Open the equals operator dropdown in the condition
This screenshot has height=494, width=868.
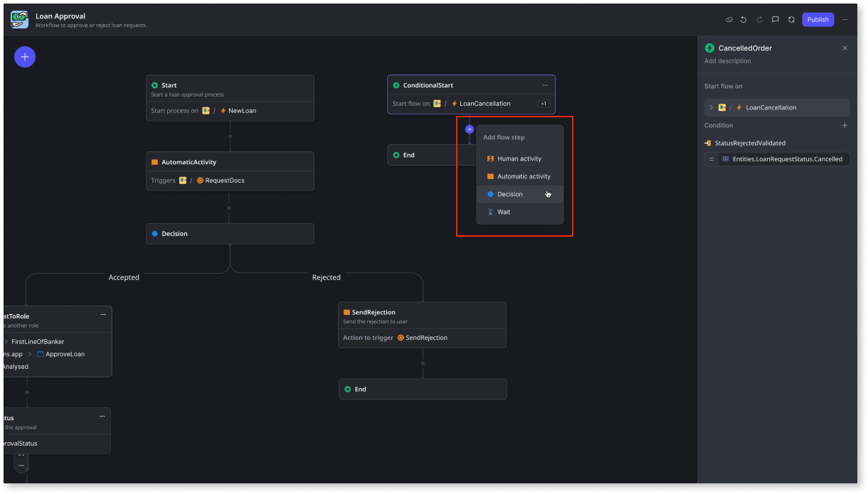coord(711,159)
